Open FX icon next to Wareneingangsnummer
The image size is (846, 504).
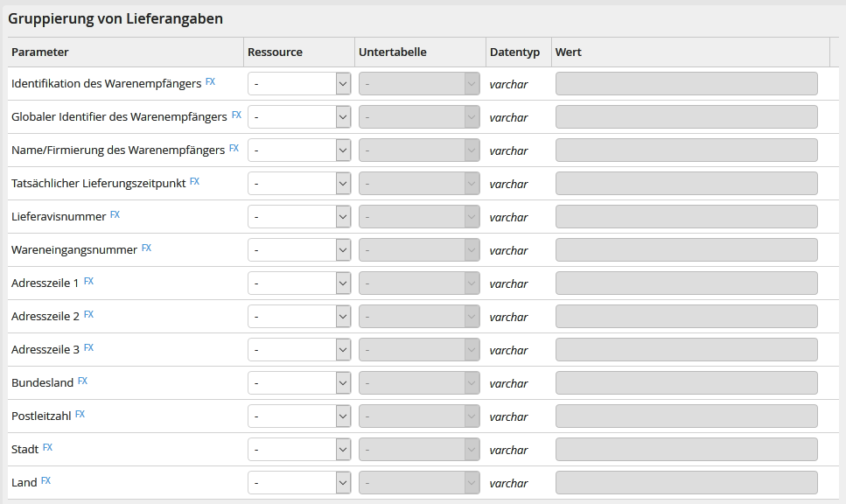(146, 248)
